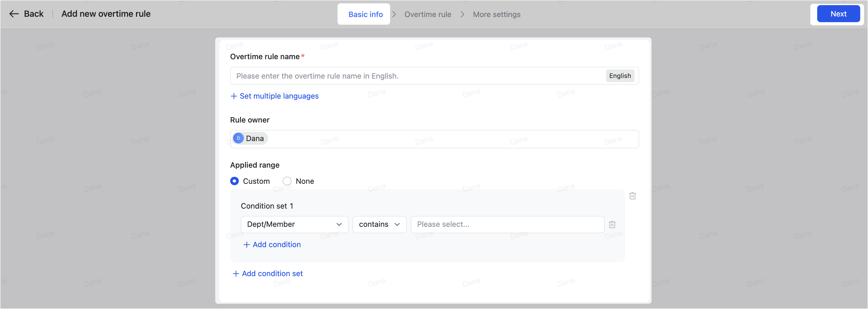Click the plus icon beside Add condition
Viewport: 868px width, 309px height.
246,245
